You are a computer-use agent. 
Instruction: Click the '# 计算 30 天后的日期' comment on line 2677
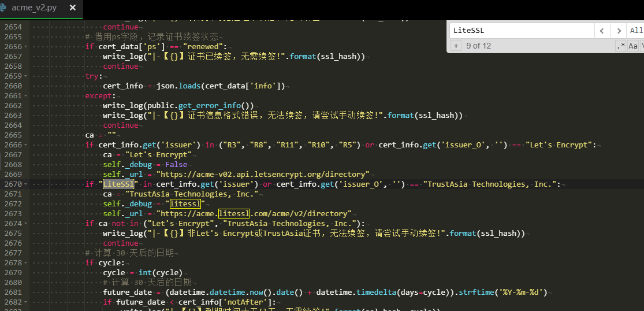pos(130,253)
